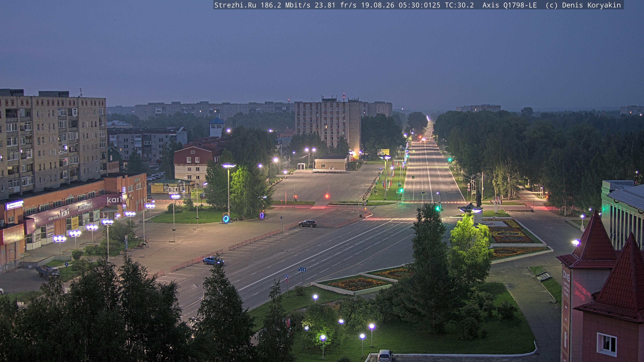Select the 186.2 Mbit/s bitrate value
Viewport: 644px width, 362px height.
[285, 5]
